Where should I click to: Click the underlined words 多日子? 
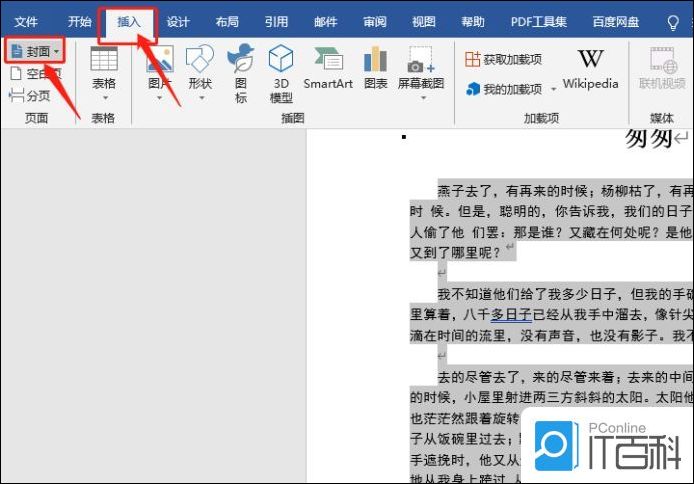[511, 315]
